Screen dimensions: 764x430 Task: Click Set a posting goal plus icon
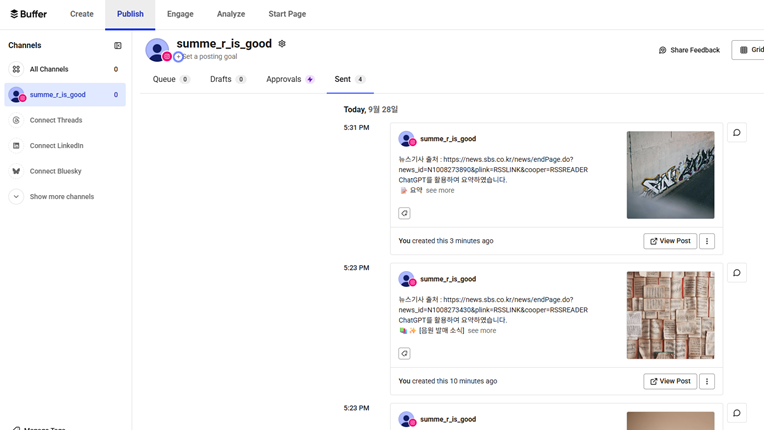coord(178,56)
